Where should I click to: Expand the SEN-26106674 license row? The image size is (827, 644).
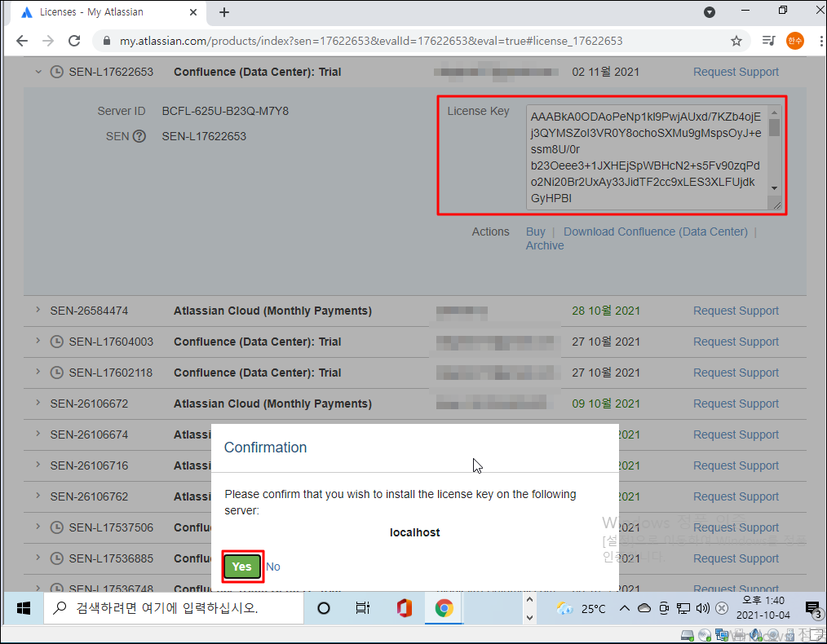38,434
